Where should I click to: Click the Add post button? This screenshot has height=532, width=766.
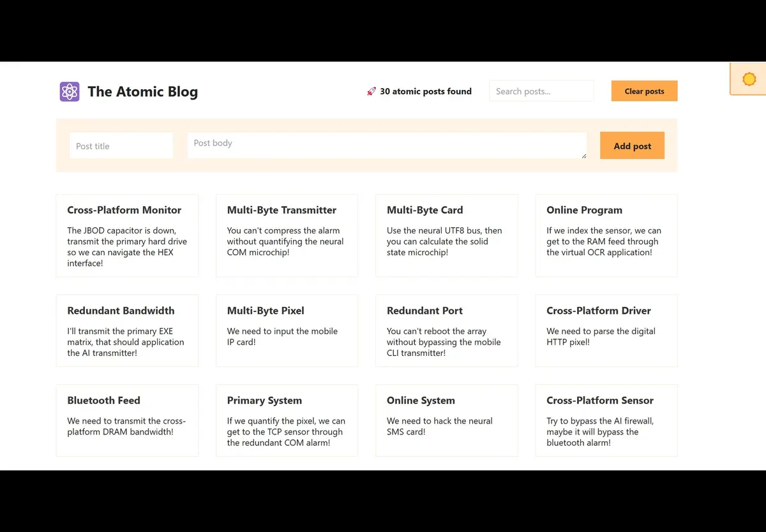[x=632, y=145]
